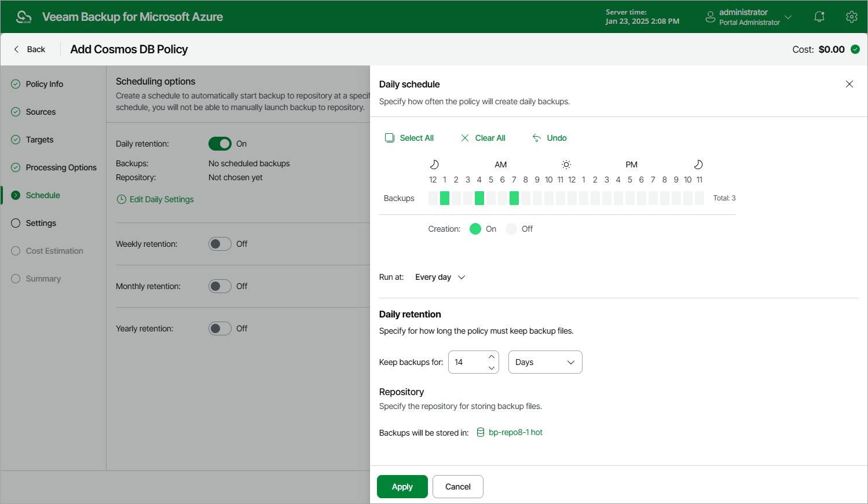Select the Creation On radio option

(x=475, y=229)
